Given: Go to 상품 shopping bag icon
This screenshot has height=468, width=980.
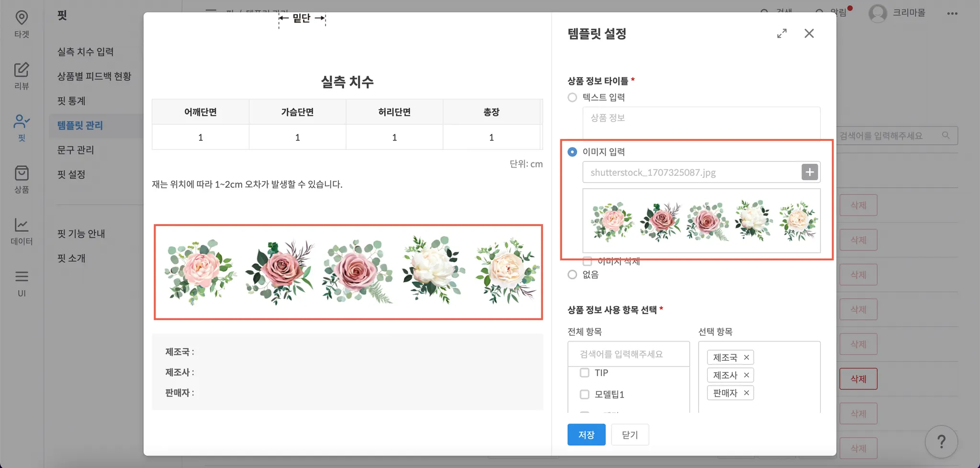Looking at the screenshot, I should pyautogui.click(x=22, y=174).
